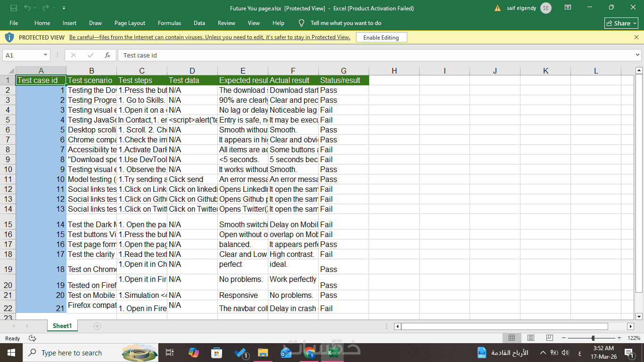This screenshot has height=362, width=644.
Task: Select column H header
Action: 394,71
